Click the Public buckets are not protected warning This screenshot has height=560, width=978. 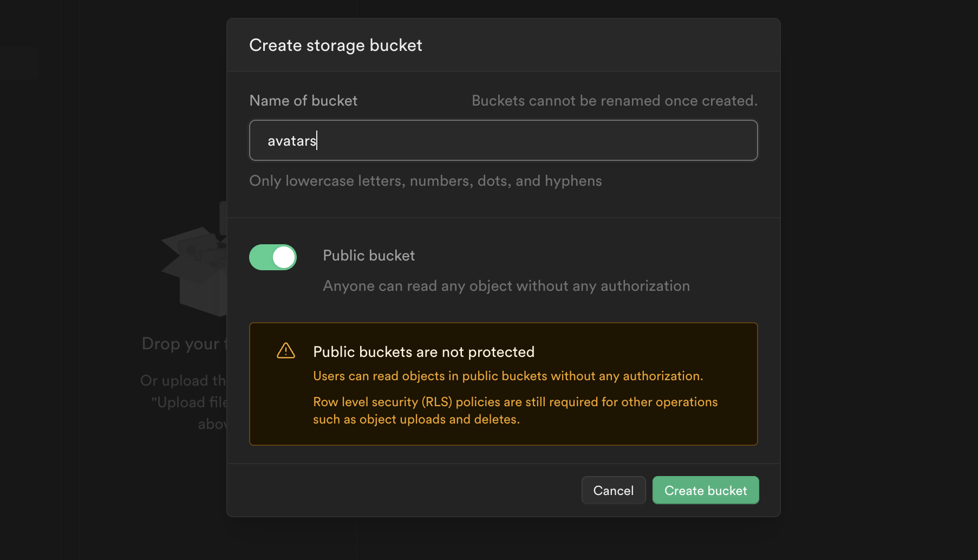[423, 351]
